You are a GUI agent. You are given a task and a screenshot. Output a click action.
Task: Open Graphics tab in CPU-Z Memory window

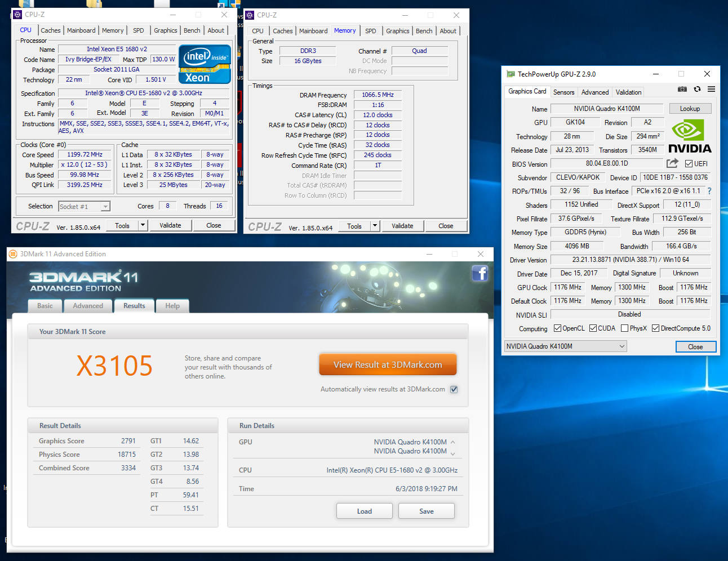point(398,31)
